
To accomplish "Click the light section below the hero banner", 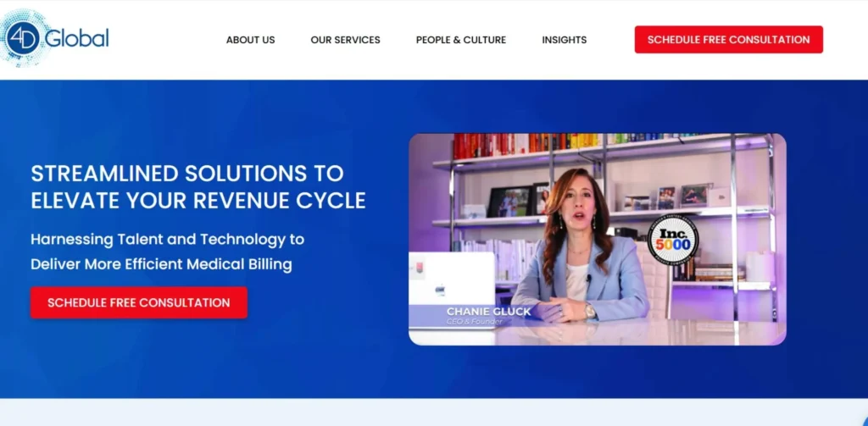I will (434, 412).
